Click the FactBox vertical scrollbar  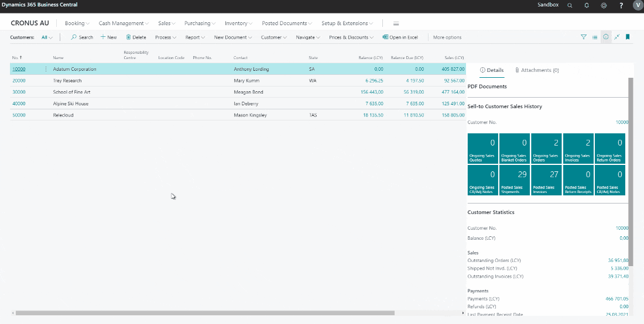[x=631, y=173]
